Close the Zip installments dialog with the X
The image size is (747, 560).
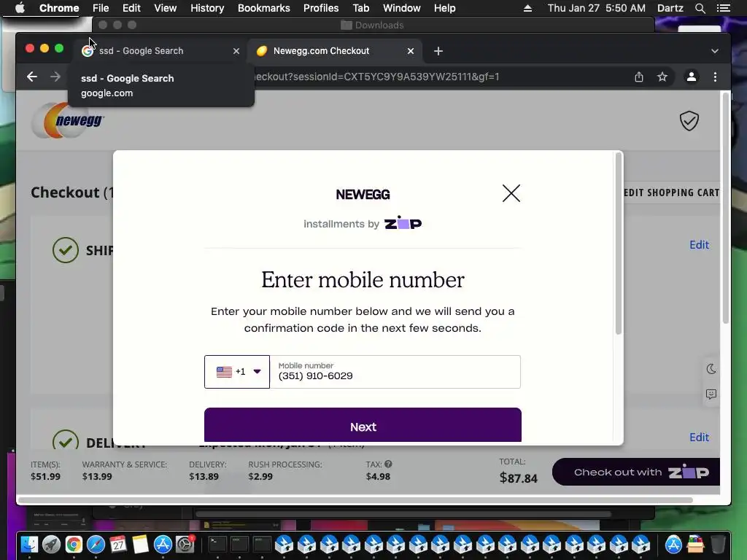click(x=511, y=193)
